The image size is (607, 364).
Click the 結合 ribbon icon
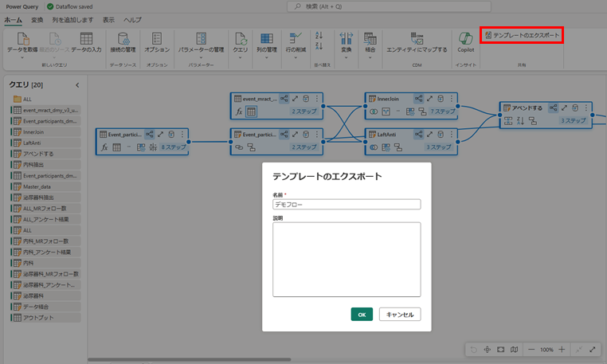[370, 39]
